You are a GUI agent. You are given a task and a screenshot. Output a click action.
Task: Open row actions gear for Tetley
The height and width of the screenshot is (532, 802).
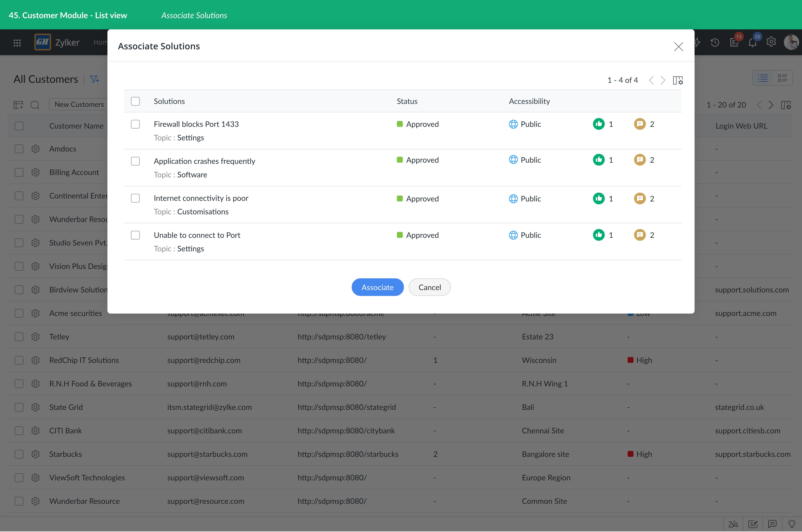[x=35, y=337]
